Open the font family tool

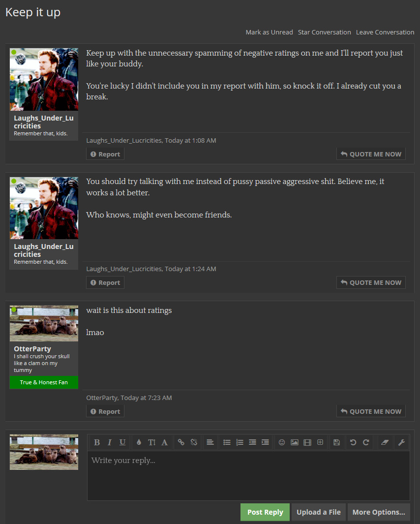pos(164,442)
